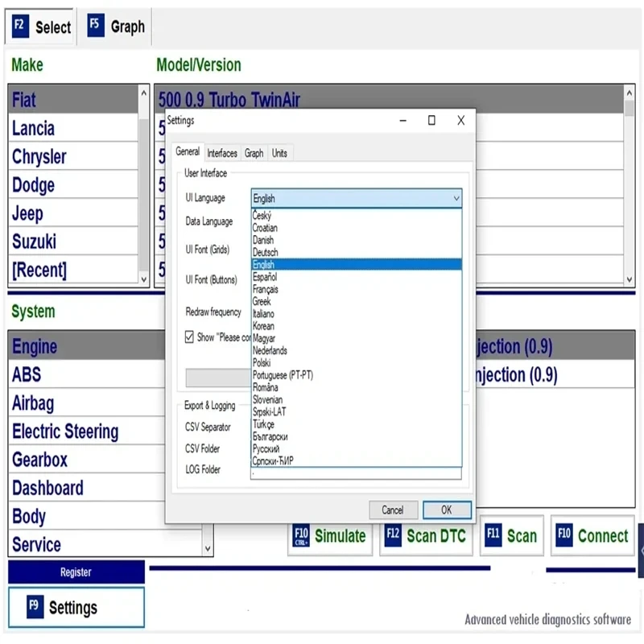This screenshot has height=644, width=644.
Task: Choose Slovenian from the language list
Action: tap(356, 399)
